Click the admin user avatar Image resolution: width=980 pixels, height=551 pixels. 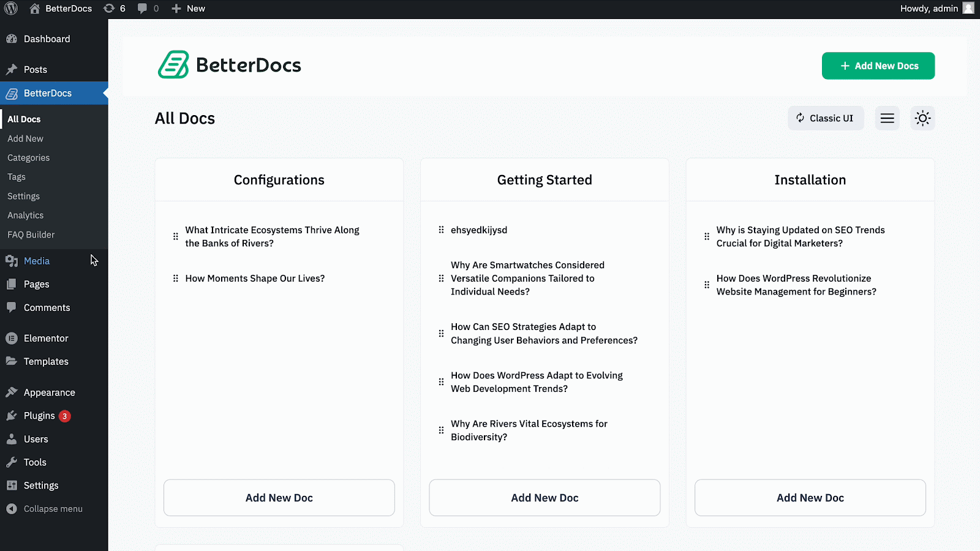[x=968, y=9]
